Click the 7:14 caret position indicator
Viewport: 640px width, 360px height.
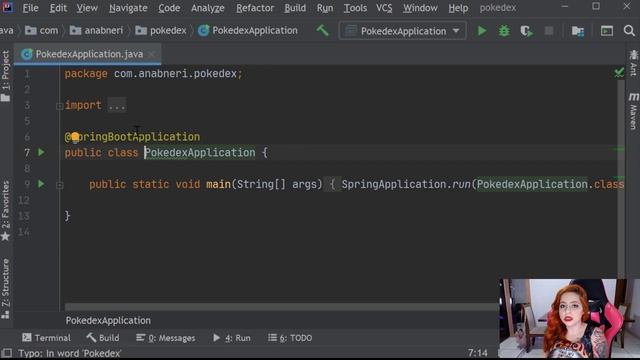pyautogui.click(x=478, y=353)
